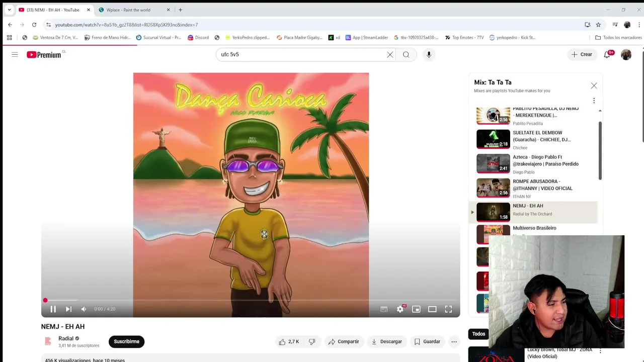
Task: Play SUELTATE EL DEMBOW from the mix
Action: click(x=533, y=139)
